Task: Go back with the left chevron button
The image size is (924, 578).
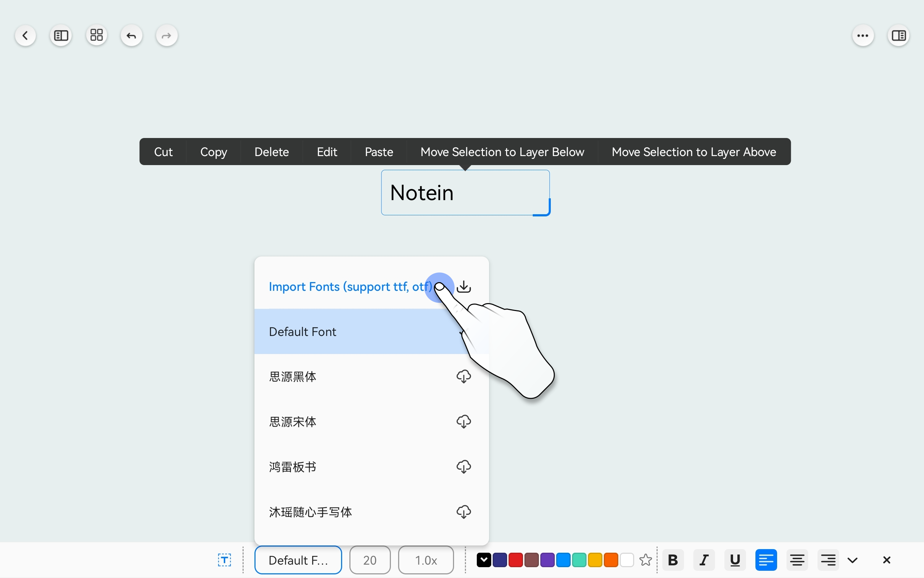Action: pos(26,35)
